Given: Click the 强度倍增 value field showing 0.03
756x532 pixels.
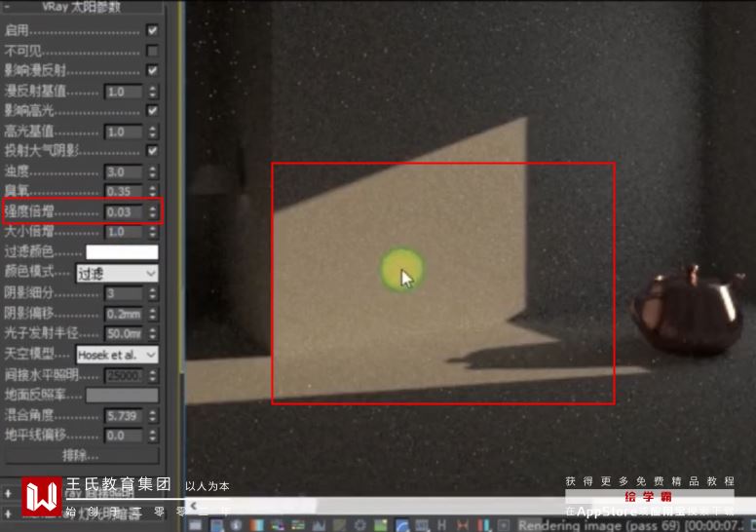Looking at the screenshot, I should pos(123,212).
